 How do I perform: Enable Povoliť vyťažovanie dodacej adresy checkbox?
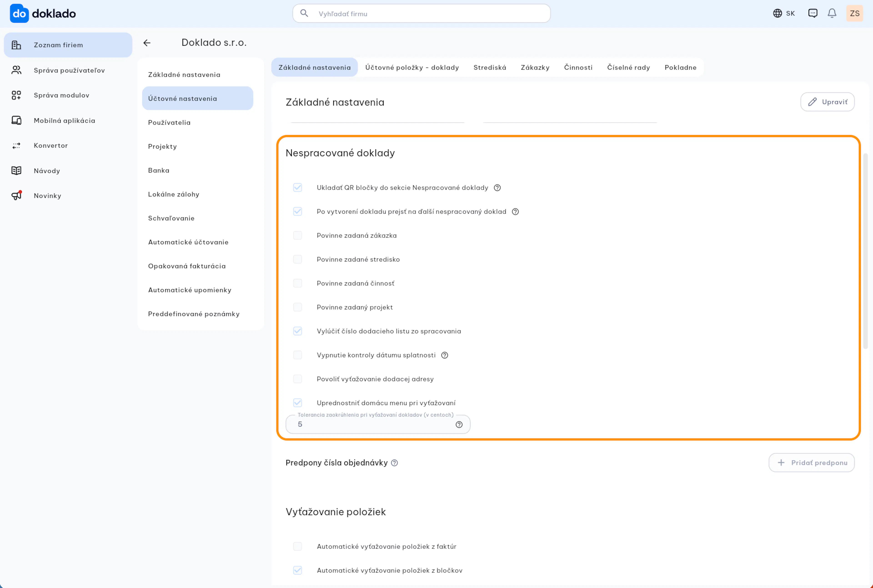click(297, 379)
